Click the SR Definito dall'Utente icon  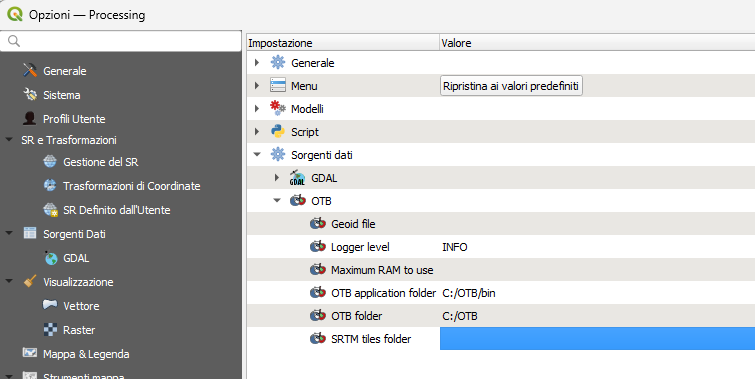coord(50,209)
